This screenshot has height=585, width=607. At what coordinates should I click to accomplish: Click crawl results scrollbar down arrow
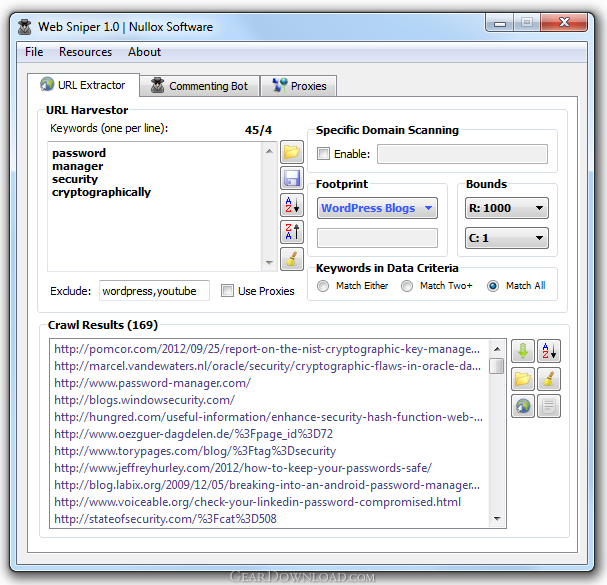tap(497, 518)
